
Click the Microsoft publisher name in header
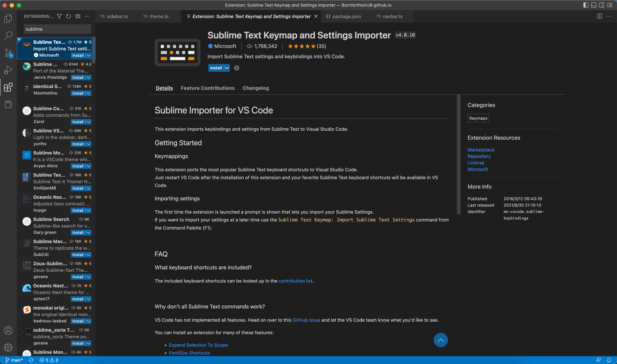225,46
